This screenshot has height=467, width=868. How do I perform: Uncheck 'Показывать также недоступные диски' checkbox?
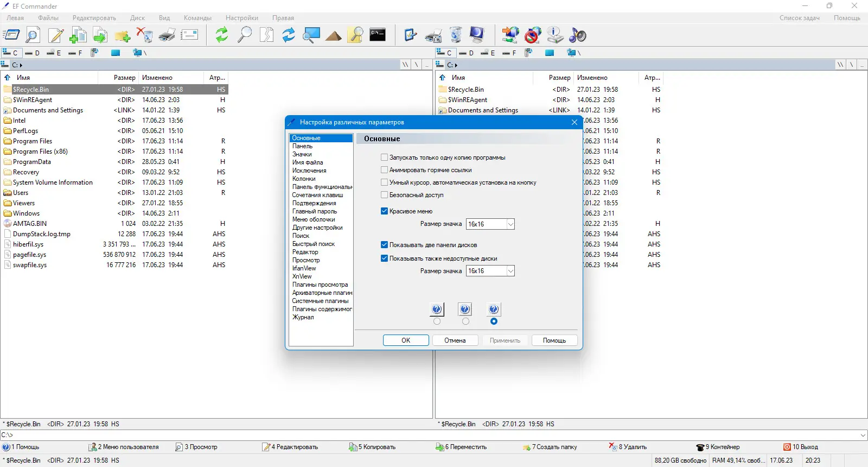coord(385,258)
